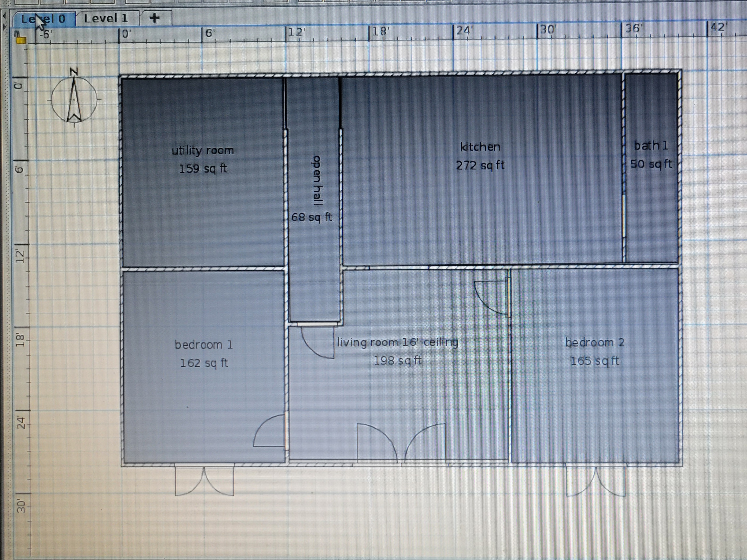
Task: Select the bedroom 1 side door
Action: 271,431
